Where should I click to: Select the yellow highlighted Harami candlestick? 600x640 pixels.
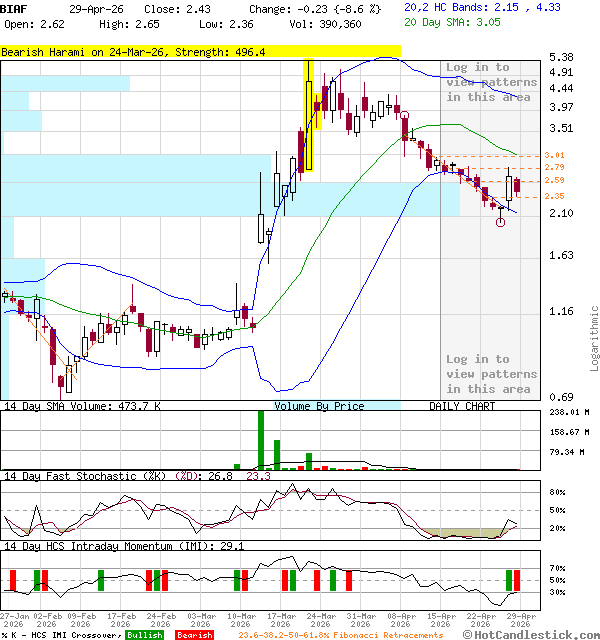308,115
